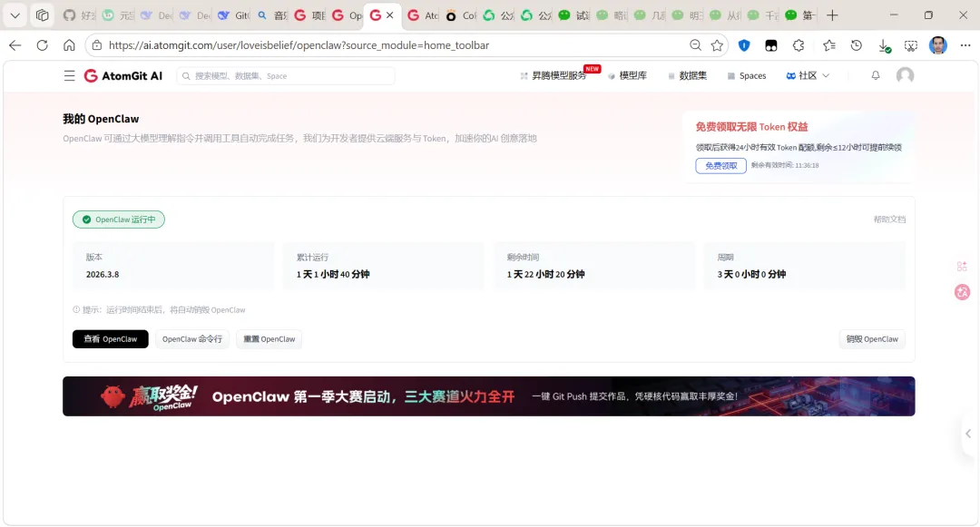This screenshot has width=980, height=527.
Task: Click the 销毁 OpenClaw button
Action: tap(872, 339)
